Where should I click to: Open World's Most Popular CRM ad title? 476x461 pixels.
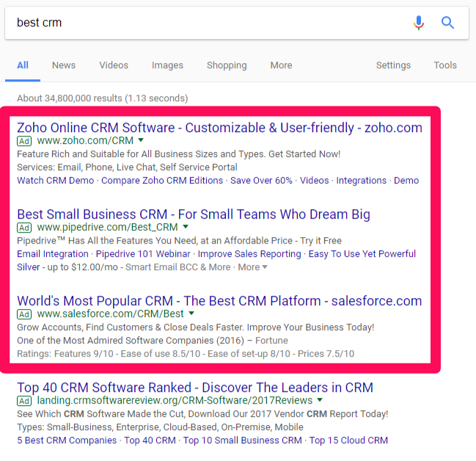tap(219, 301)
